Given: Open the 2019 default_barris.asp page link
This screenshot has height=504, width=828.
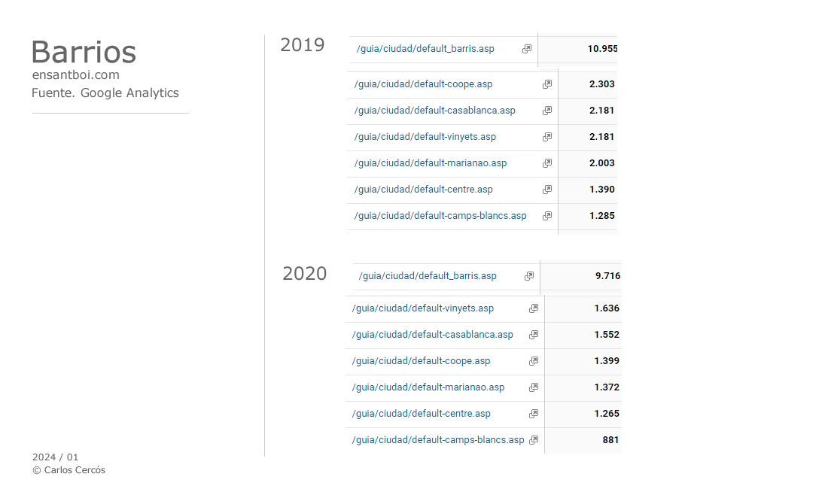Looking at the screenshot, I should [x=425, y=49].
